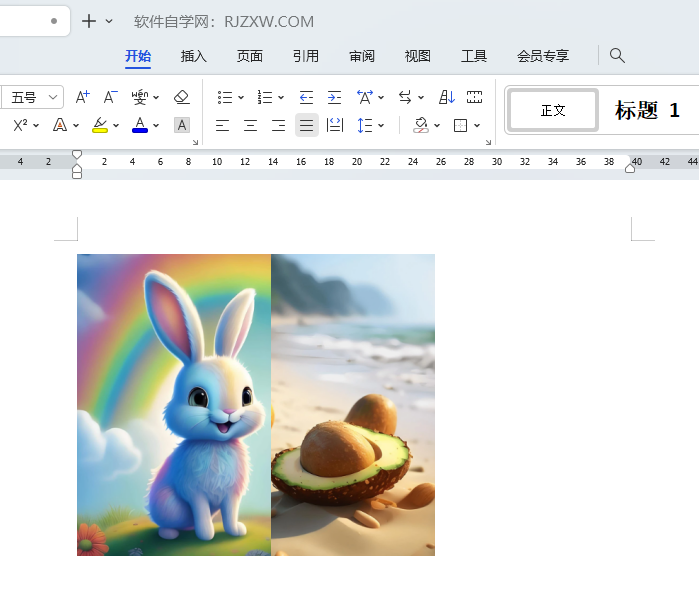Image resolution: width=699 pixels, height=598 pixels.
Task: Clear formatting with the eraser icon
Action: pyautogui.click(x=181, y=97)
